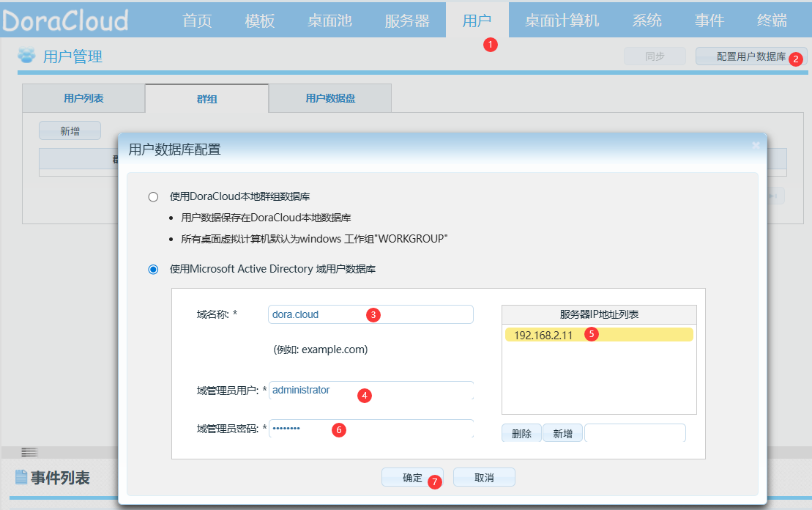Open the 用户列表 tab

[x=83, y=98]
